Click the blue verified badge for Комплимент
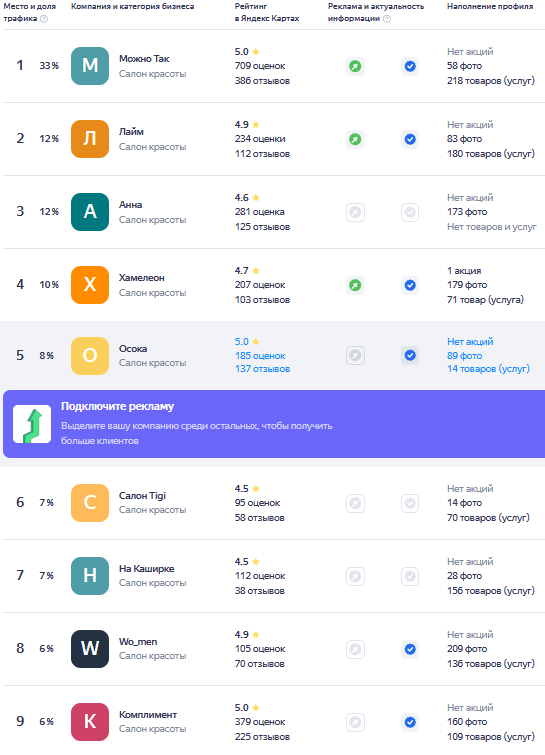The width and height of the screenshot is (545, 755). [x=410, y=723]
